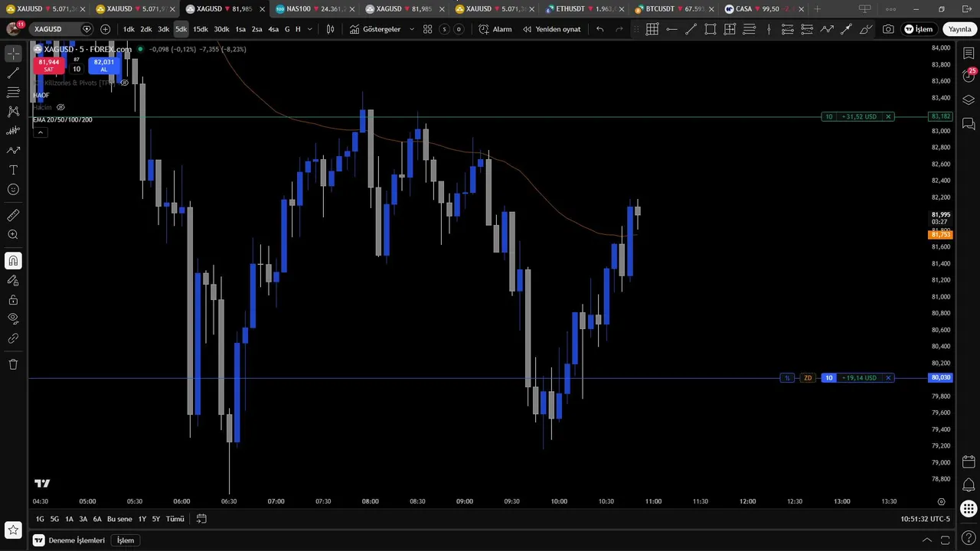The width and height of the screenshot is (980, 551).
Task: Hide all drawings with the eye icon
Action: point(13,318)
